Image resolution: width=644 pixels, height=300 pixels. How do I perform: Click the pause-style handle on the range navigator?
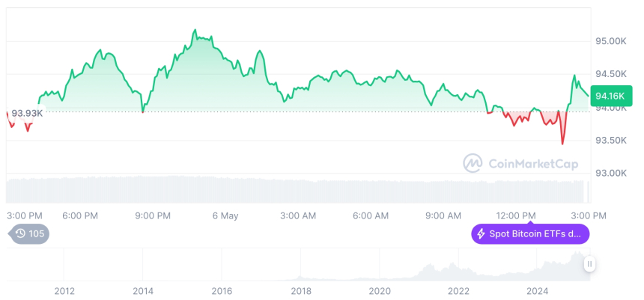(590, 263)
